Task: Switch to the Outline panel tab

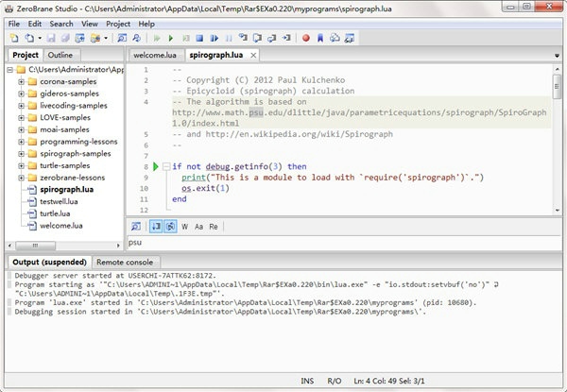Action: click(60, 55)
